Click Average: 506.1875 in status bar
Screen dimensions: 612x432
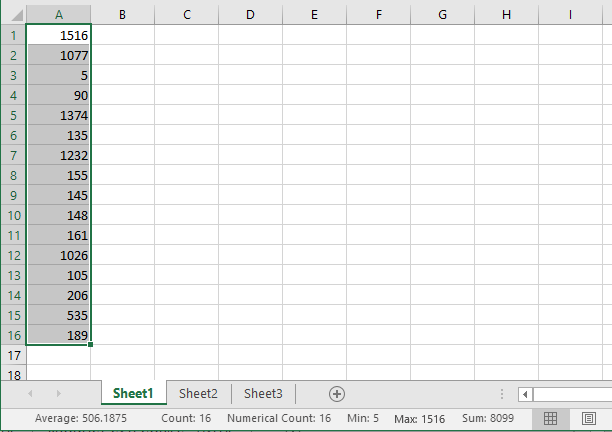click(81, 418)
